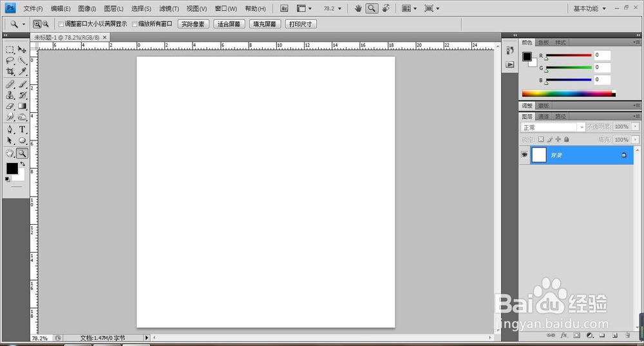
Task: Select the Gradient tool
Action: (x=22, y=106)
